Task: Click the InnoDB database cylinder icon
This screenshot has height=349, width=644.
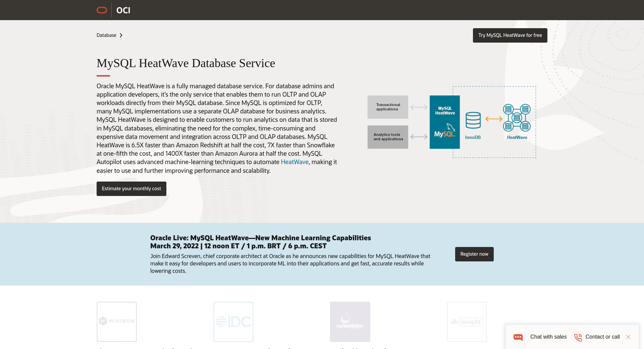Action: 473,120
